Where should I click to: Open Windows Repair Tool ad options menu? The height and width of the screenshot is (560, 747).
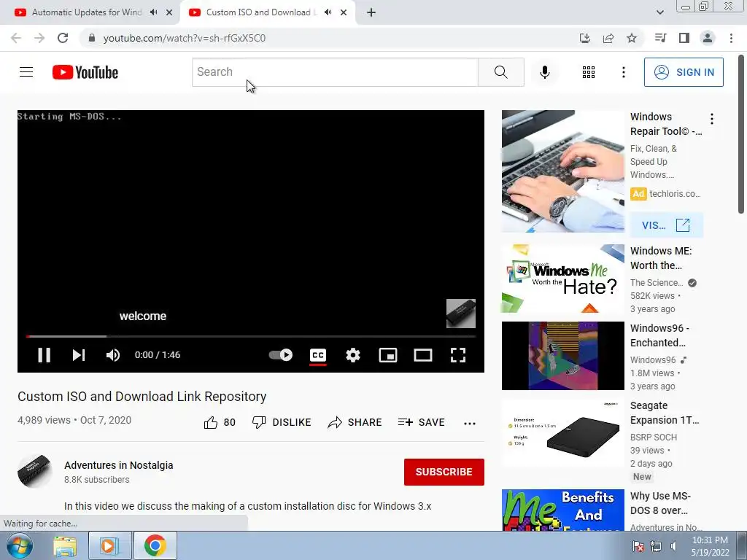coord(712,119)
